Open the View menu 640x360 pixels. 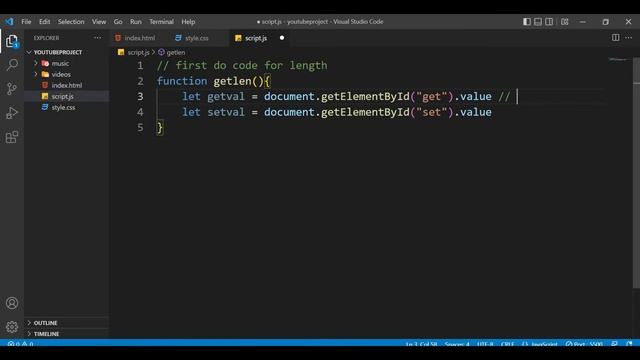click(99, 22)
